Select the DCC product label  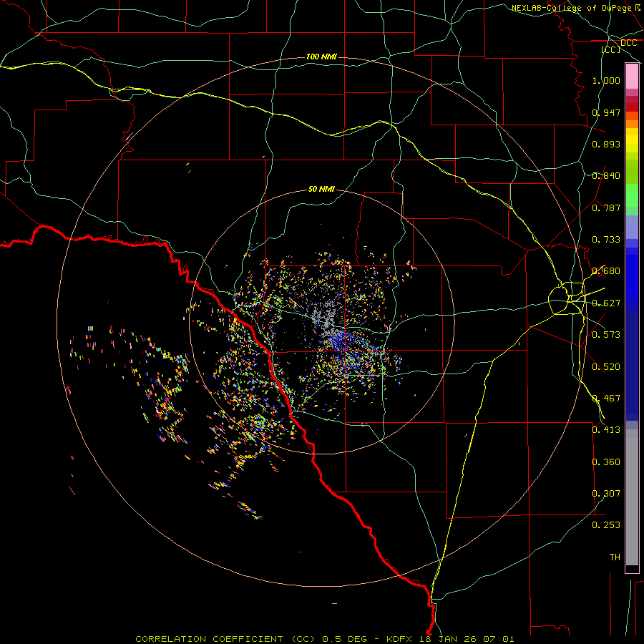point(628,43)
